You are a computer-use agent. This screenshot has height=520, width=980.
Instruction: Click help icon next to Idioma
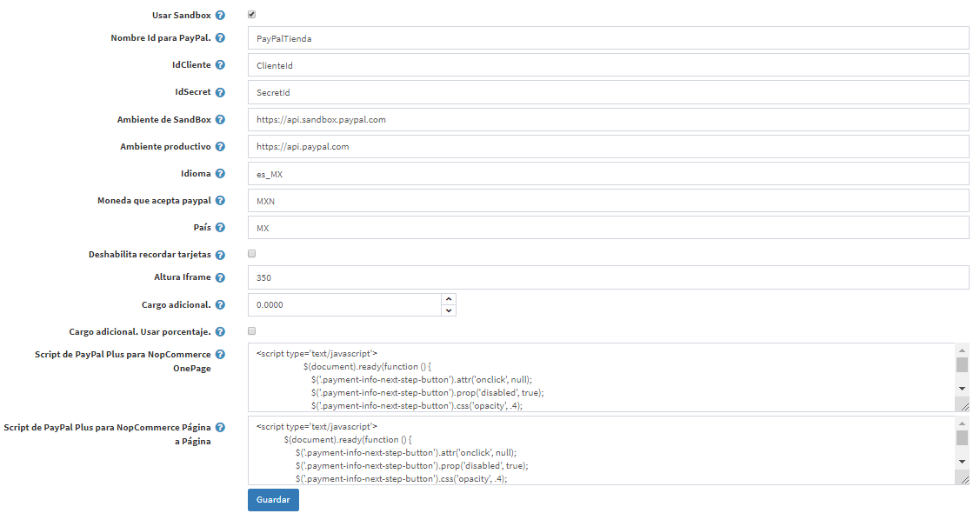[220, 174]
